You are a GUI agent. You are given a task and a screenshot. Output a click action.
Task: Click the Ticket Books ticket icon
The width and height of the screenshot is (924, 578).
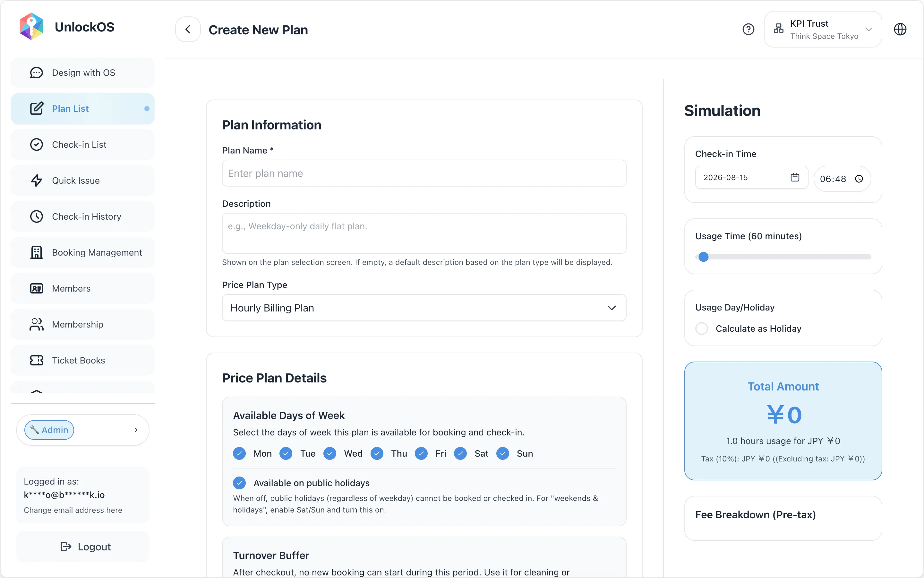click(37, 360)
